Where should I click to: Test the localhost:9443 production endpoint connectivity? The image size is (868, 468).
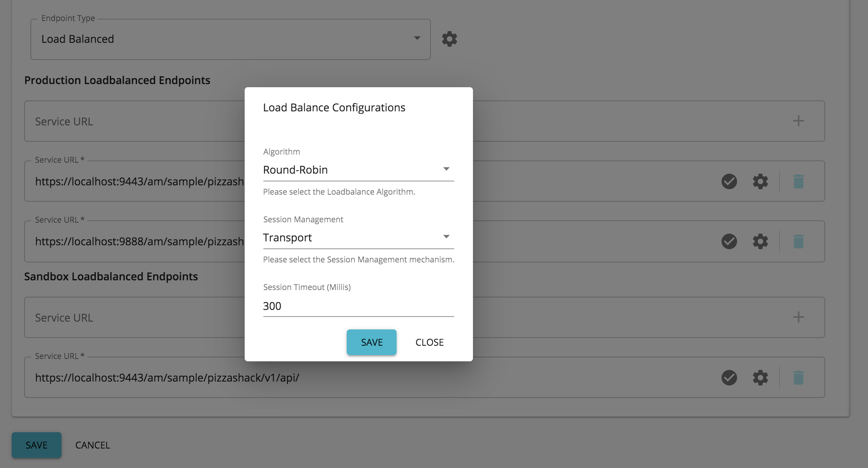click(729, 181)
